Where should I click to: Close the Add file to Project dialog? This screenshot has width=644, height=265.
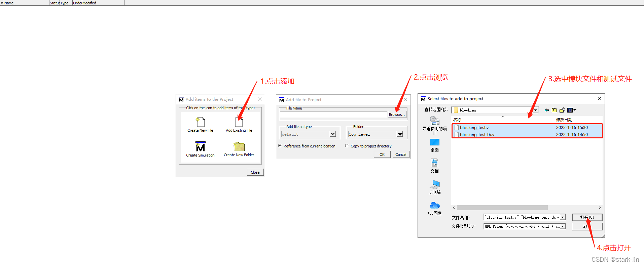405,99
